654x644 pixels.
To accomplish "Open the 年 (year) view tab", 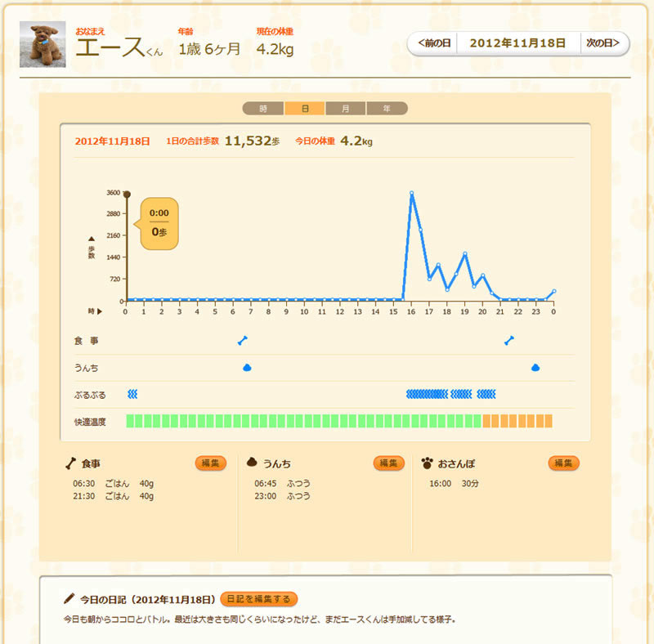I will [387, 109].
